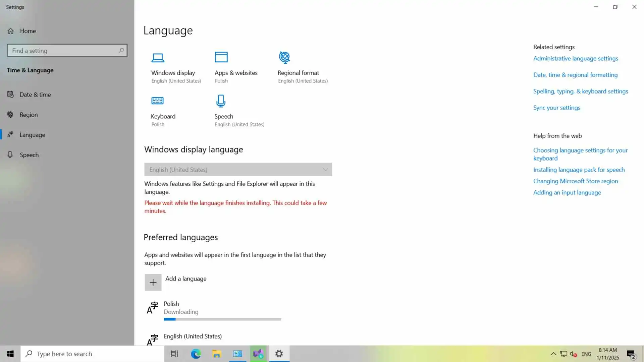Click the Find a setting search box
644x362 pixels.
tap(64, 51)
